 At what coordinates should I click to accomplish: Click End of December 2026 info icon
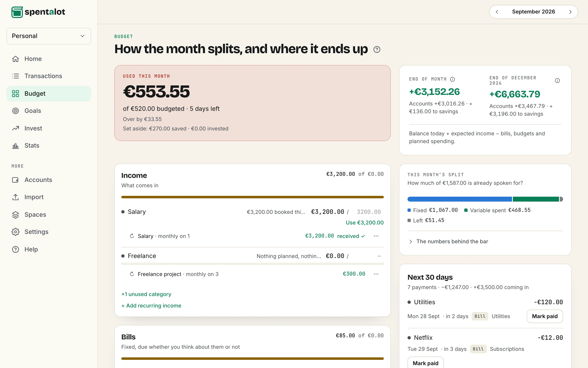(557, 81)
